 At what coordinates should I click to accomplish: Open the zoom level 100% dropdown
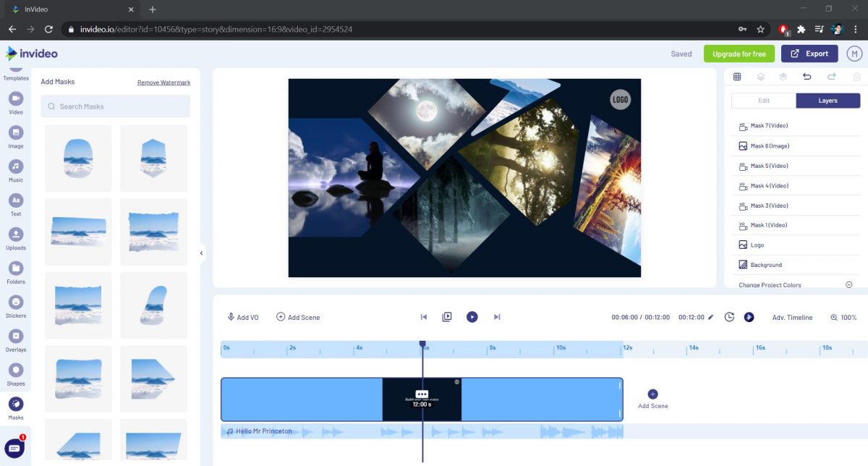coord(844,316)
